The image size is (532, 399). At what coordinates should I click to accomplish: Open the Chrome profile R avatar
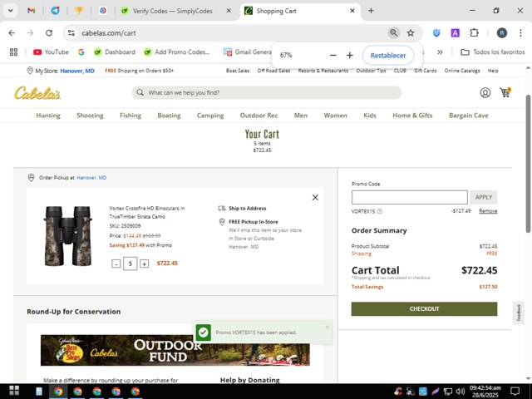[x=502, y=33]
